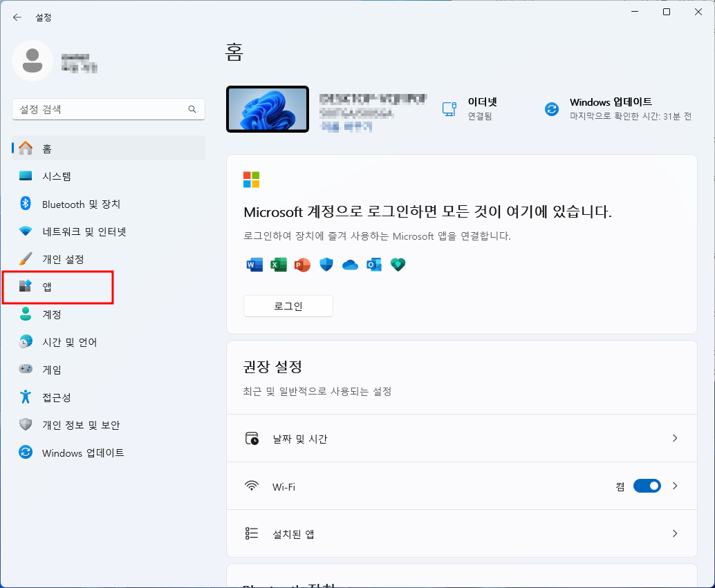Click the 시간 및 언어 globe icon
715x588 pixels.
pos(26,341)
